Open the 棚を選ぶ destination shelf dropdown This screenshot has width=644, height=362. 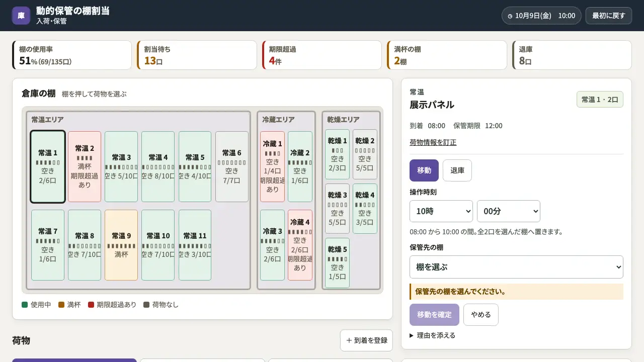point(516,267)
